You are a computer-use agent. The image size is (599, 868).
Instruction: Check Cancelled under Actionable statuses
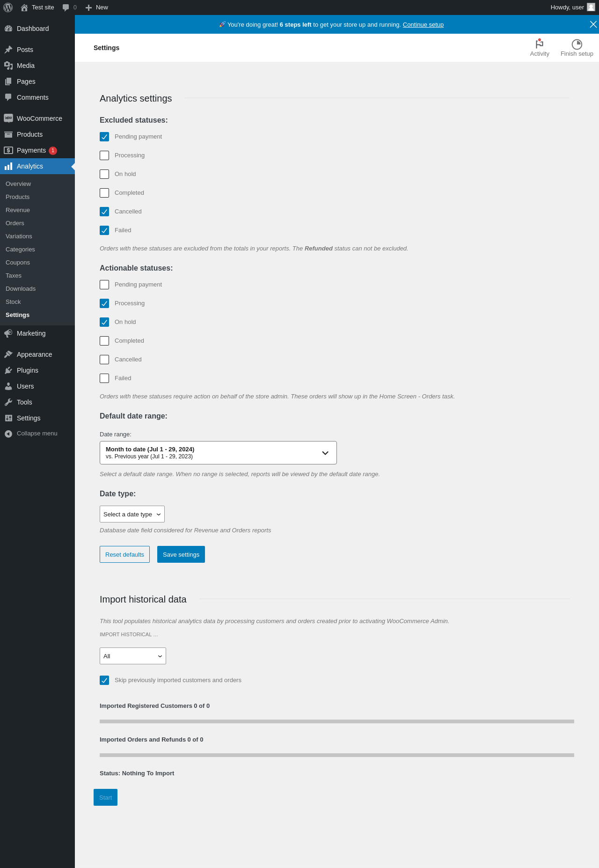pos(104,360)
